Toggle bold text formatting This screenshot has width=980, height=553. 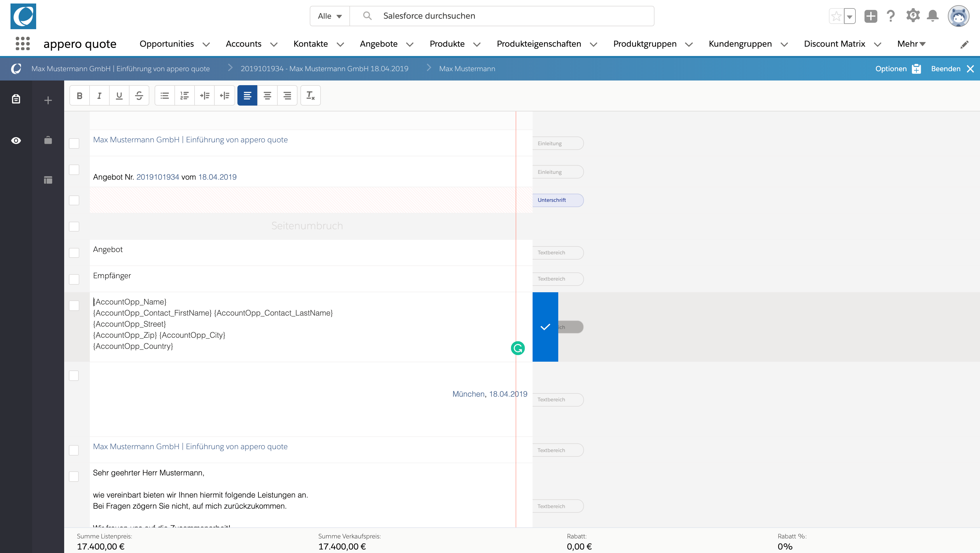[x=80, y=95]
